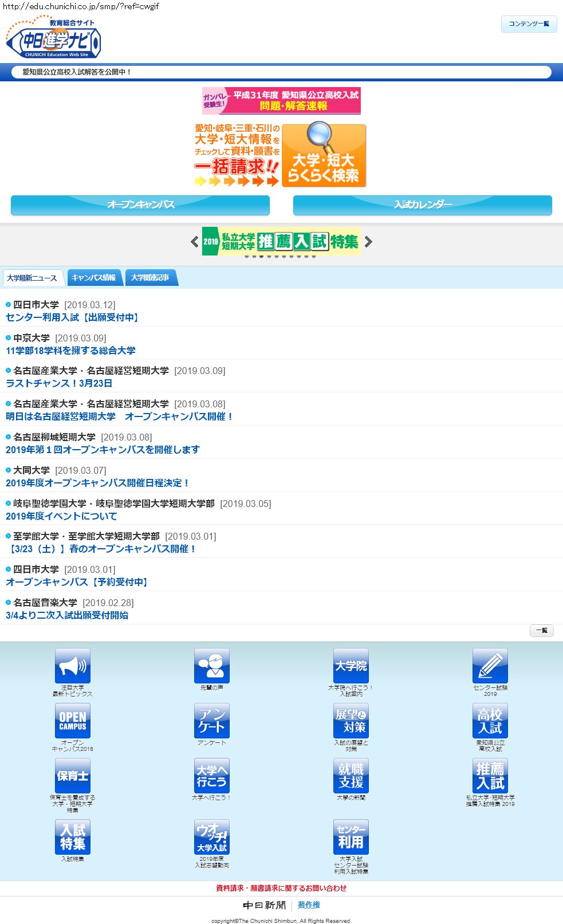Open the 著作権 footer link
Image resolution: width=563 pixels, height=924 pixels.
pyautogui.click(x=309, y=905)
